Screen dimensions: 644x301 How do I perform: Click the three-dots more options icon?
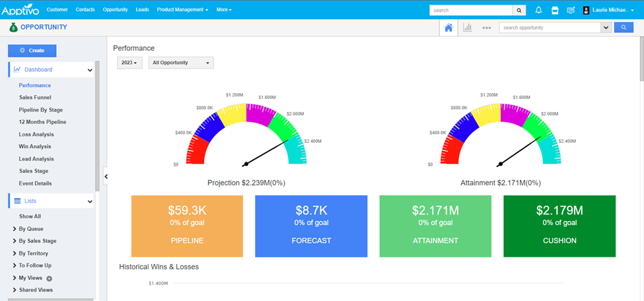point(487,28)
